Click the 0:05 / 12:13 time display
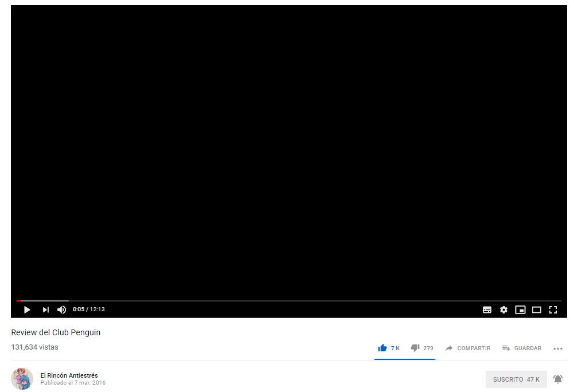The height and width of the screenshot is (392, 574). click(x=88, y=309)
